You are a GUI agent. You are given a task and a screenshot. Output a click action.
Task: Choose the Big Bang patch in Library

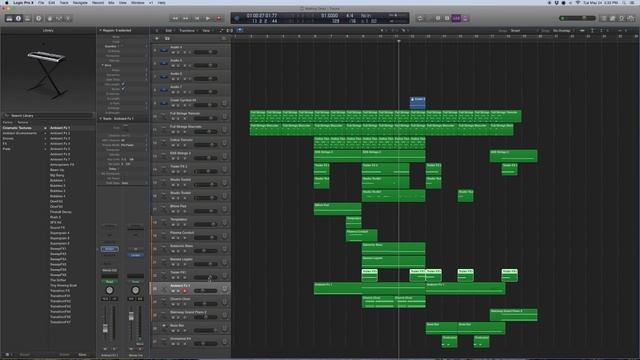pyautogui.click(x=57, y=175)
